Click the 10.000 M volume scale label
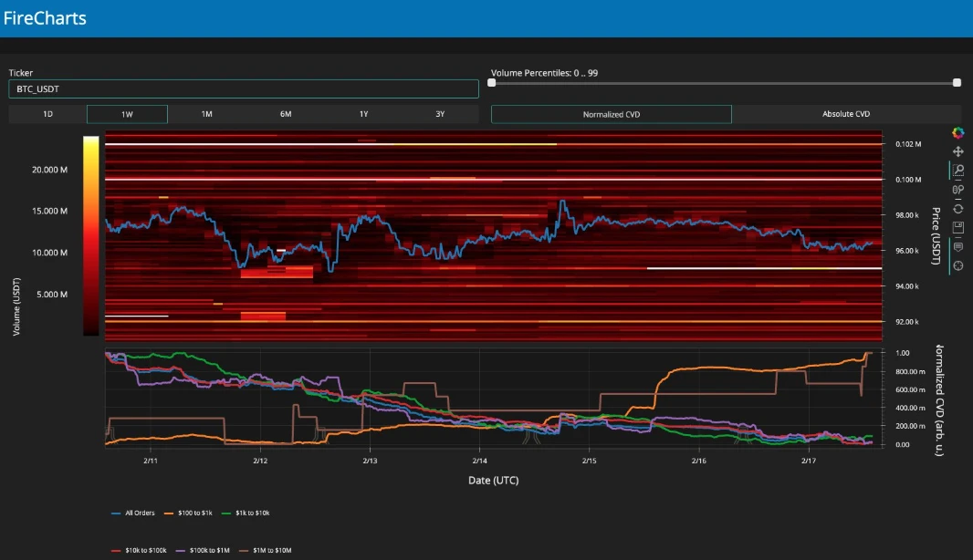The height and width of the screenshot is (560, 973). pyautogui.click(x=49, y=253)
